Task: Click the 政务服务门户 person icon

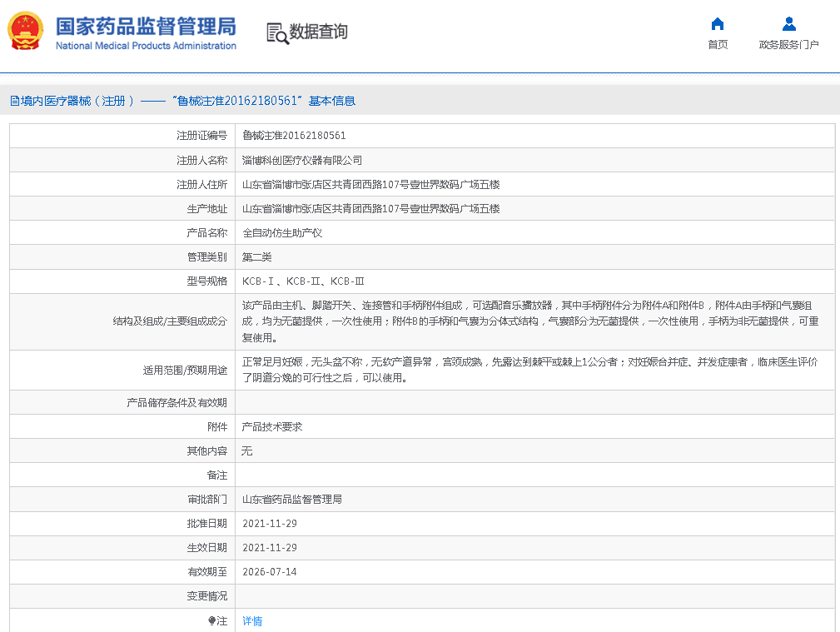Action: 788,24
